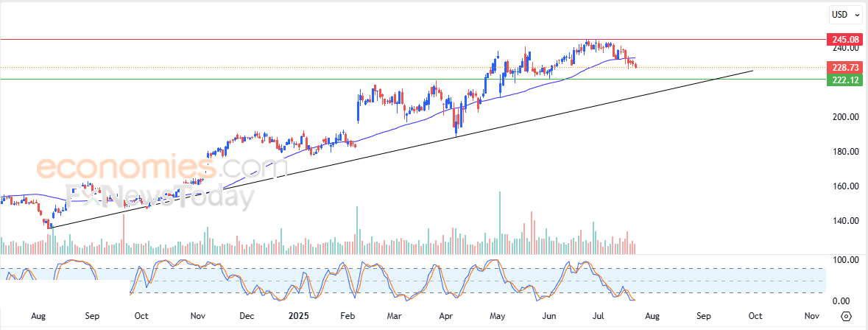
Task: Click the Jun label on time axis
Action: (x=549, y=316)
